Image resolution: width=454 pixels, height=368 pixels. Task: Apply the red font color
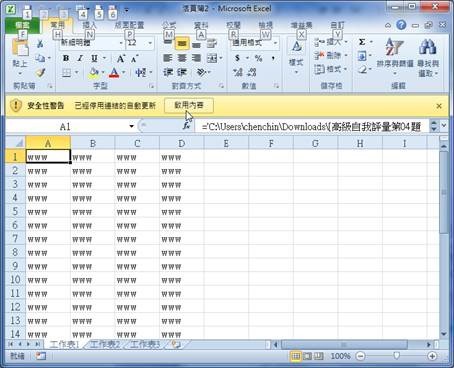pyautogui.click(x=114, y=73)
